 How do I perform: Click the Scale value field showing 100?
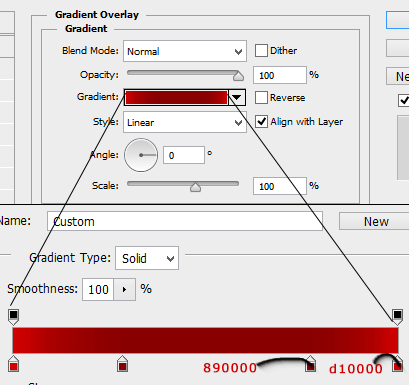[280, 186]
